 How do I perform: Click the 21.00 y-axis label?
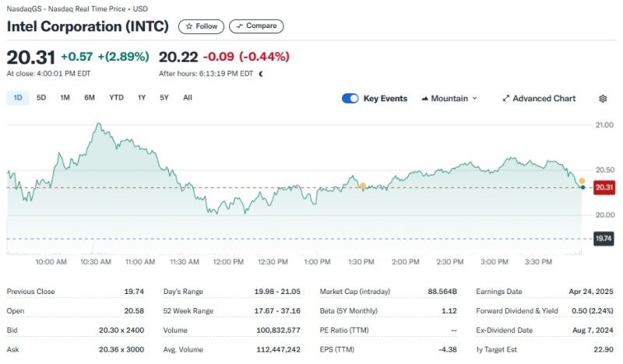click(604, 125)
